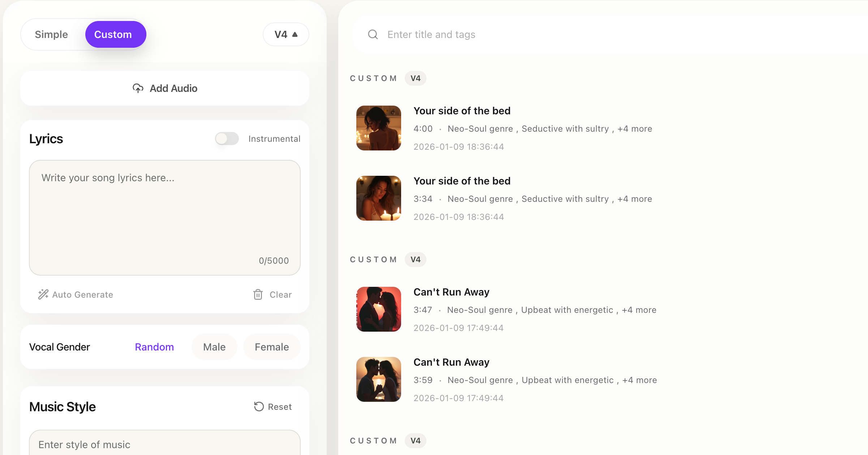This screenshot has width=868, height=455.
Task: Open first "Your side of the bed" cover art
Action: pyautogui.click(x=378, y=128)
